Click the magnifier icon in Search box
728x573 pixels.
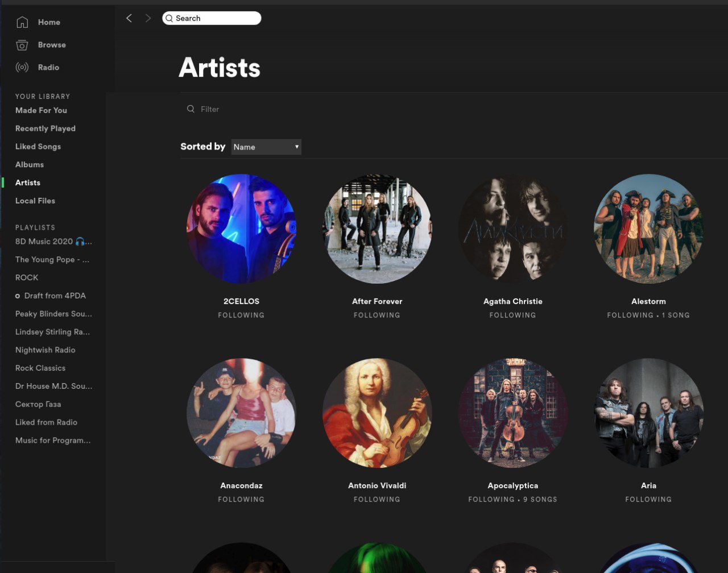(x=169, y=18)
